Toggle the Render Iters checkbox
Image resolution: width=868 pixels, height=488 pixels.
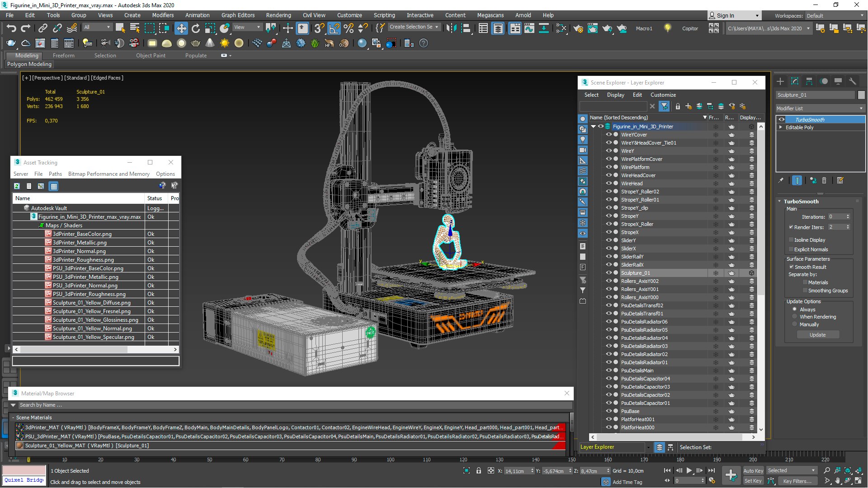tap(791, 227)
